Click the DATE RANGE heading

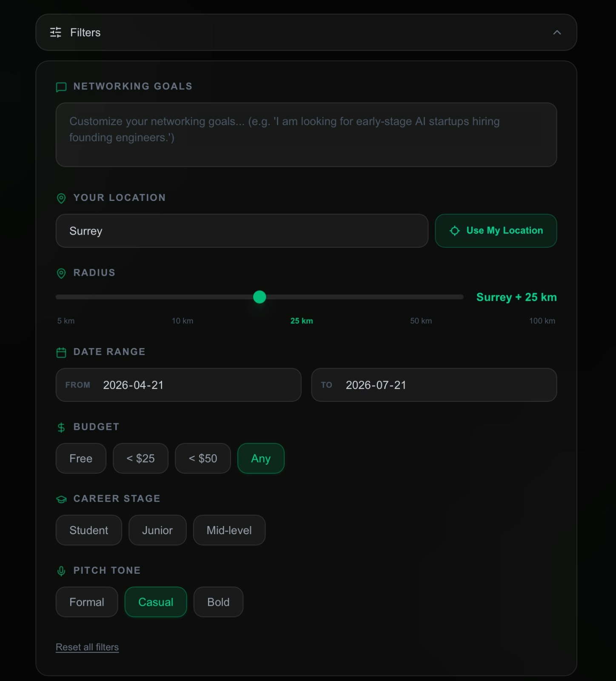(109, 352)
